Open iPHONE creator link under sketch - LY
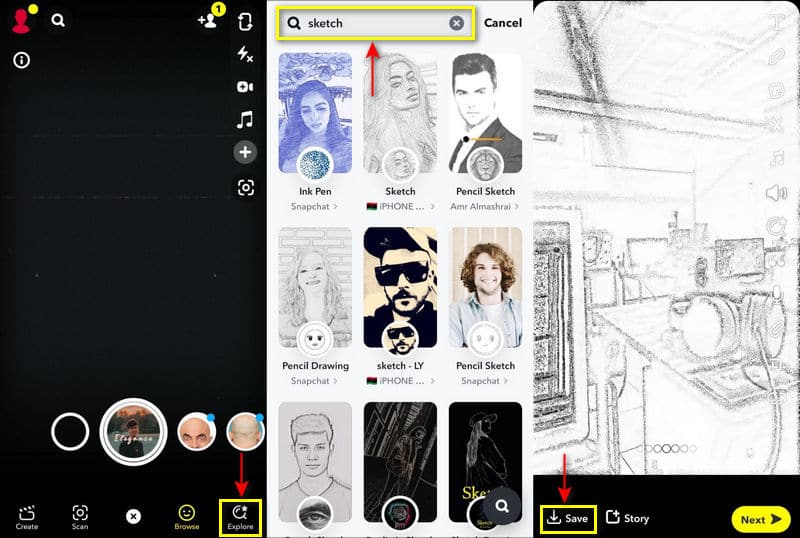Screen dimensions: 800x538 (401, 381)
